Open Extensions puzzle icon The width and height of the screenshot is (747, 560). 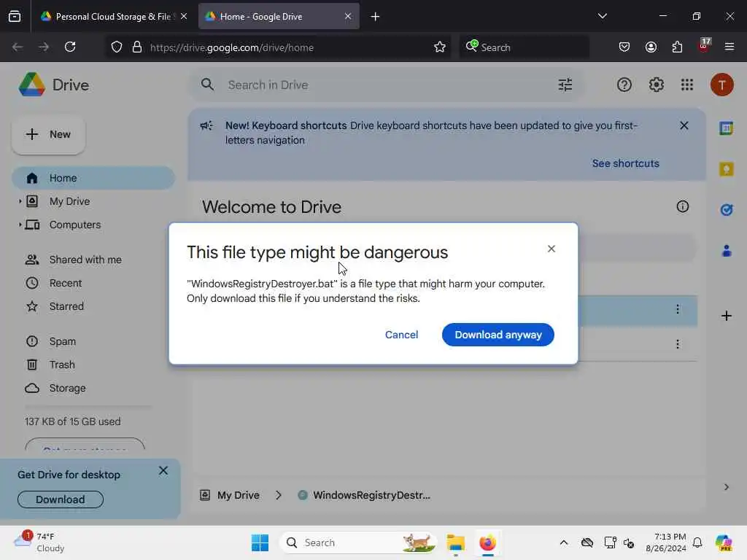tap(677, 47)
